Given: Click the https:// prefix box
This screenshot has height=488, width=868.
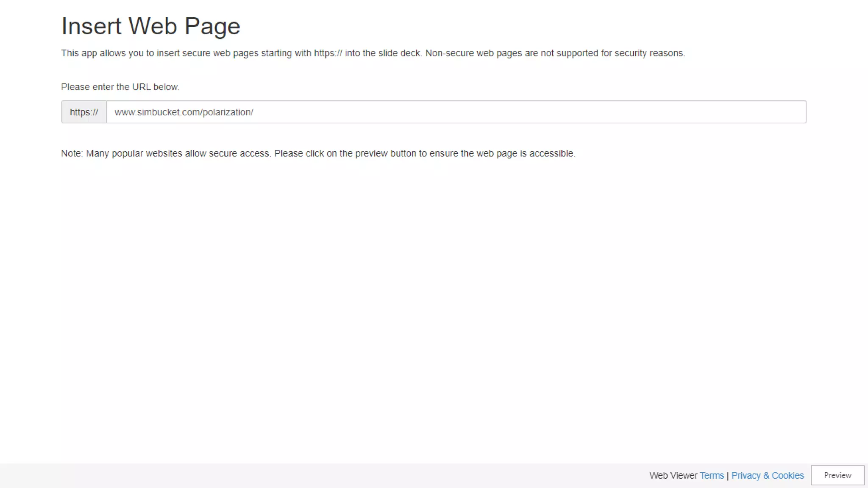Looking at the screenshot, I should 83,112.
